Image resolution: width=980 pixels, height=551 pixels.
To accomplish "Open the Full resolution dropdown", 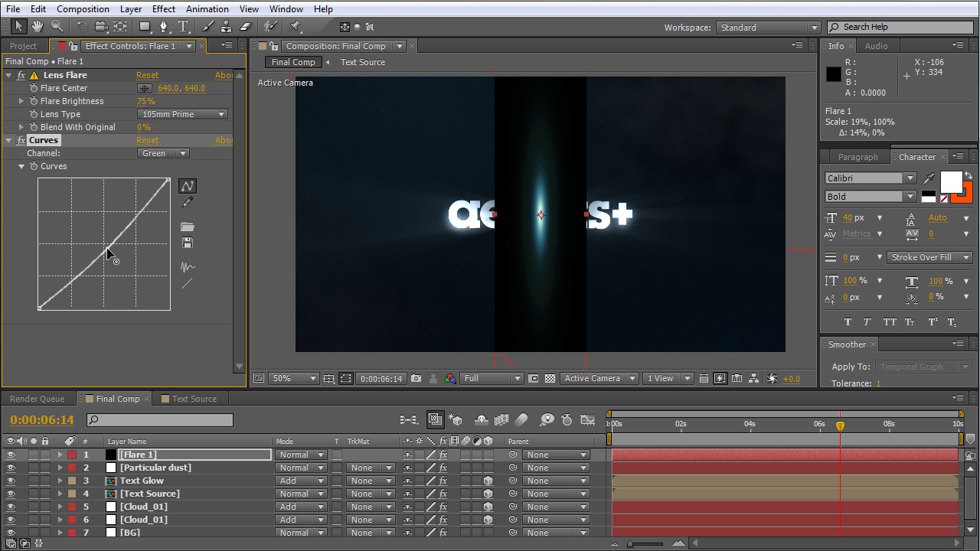I will 492,378.
